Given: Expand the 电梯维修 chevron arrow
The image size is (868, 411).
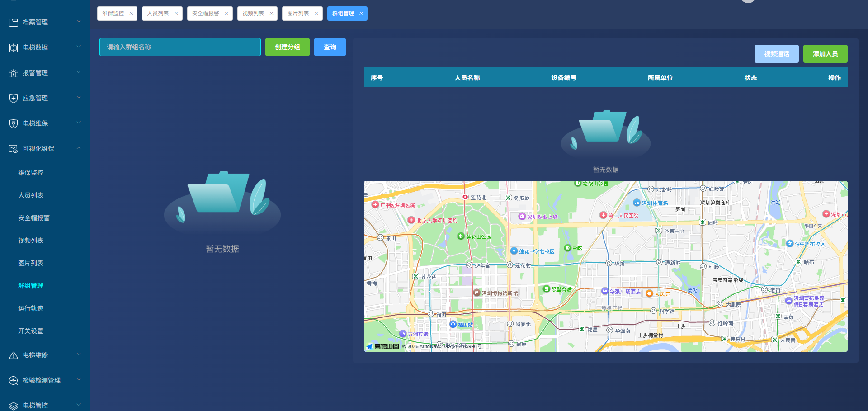Looking at the screenshot, I should (x=79, y=354).
